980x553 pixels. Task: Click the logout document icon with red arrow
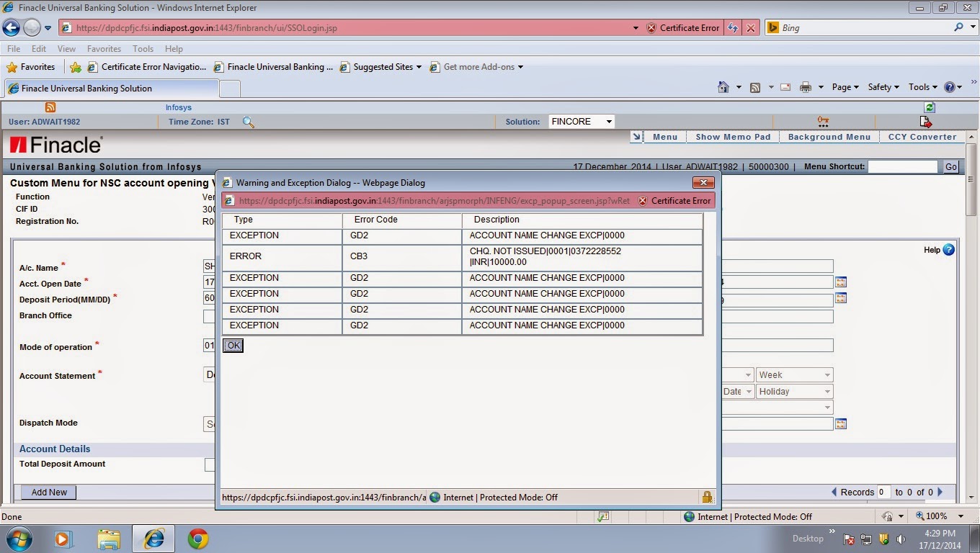tap(926, 122)
